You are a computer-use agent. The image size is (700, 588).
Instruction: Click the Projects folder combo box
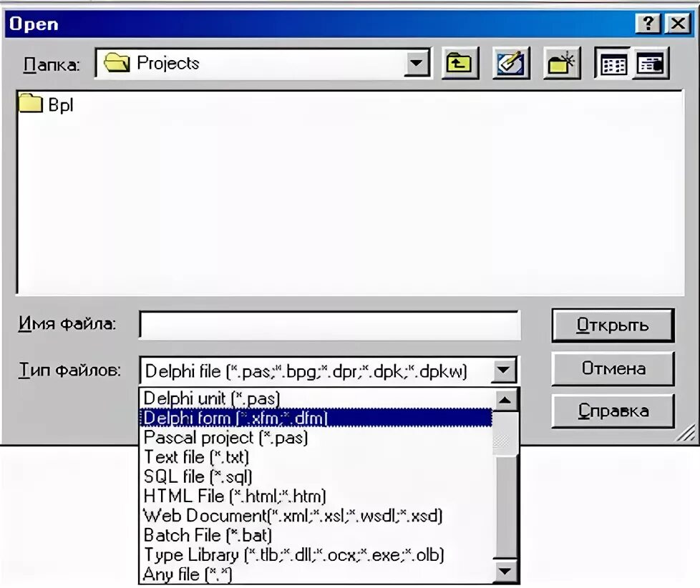[x=263, y=64]
